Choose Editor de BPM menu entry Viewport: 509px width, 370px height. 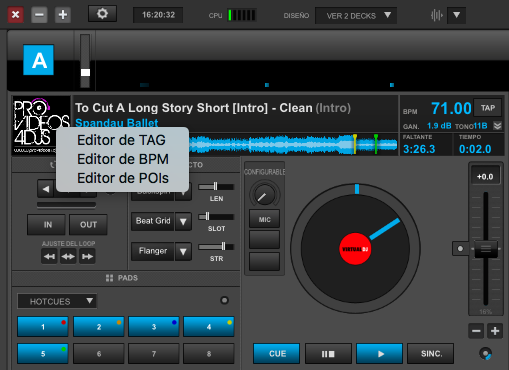122,159
